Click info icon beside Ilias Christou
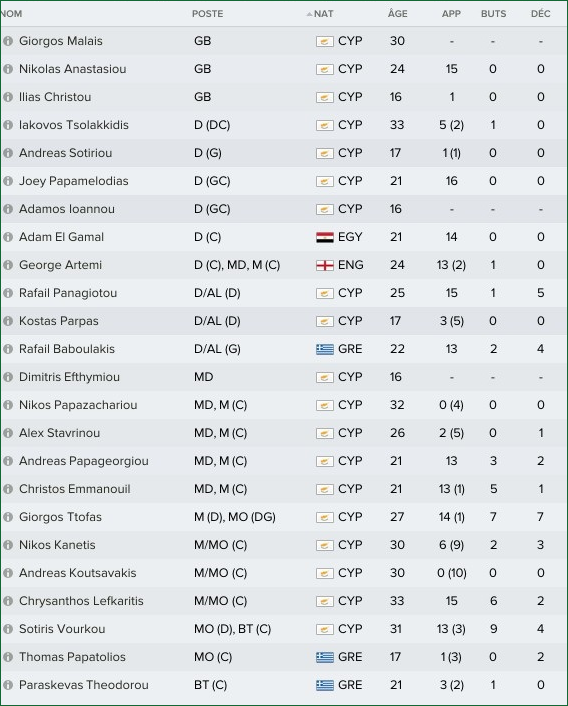Screen dimensions: 568x706 [8, 97]
